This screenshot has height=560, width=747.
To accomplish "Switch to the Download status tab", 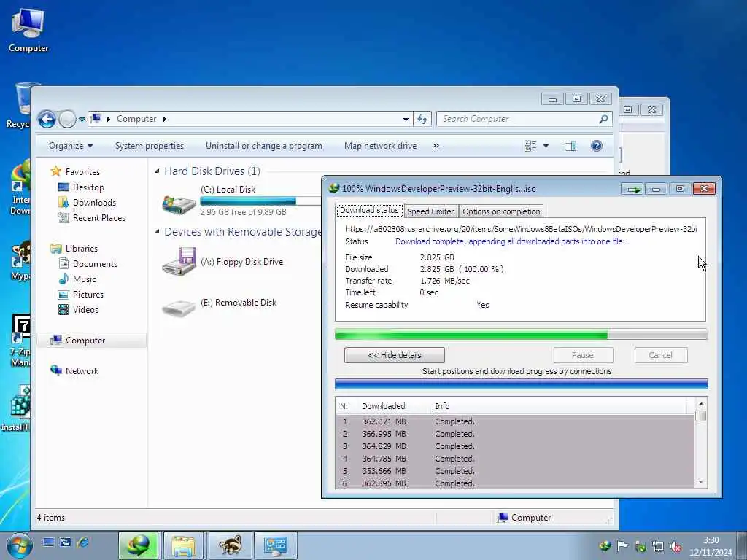I will coord(369,210).
